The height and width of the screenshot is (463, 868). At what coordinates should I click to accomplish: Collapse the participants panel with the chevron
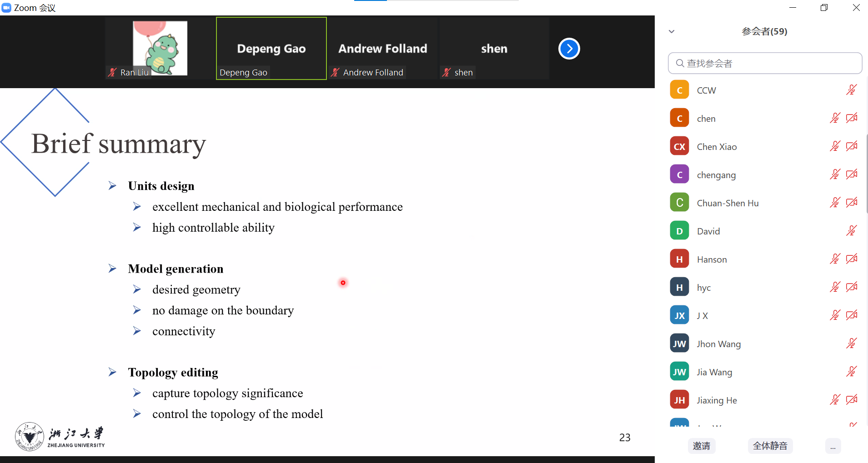(672, 31)
